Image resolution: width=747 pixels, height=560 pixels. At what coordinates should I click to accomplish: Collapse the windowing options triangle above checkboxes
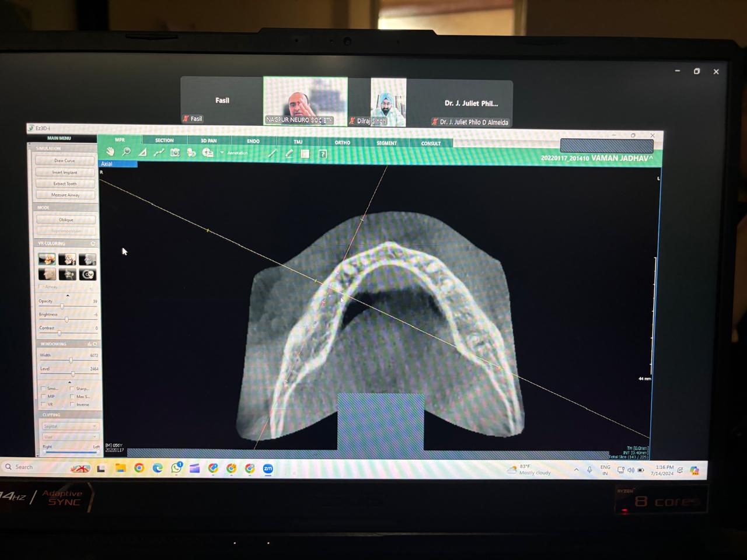[x=69, y=382]
